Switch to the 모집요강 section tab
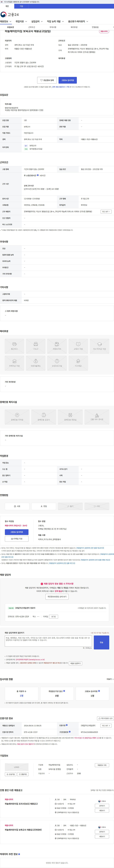Viewport: 114px width, 868px height. point(11,27)
